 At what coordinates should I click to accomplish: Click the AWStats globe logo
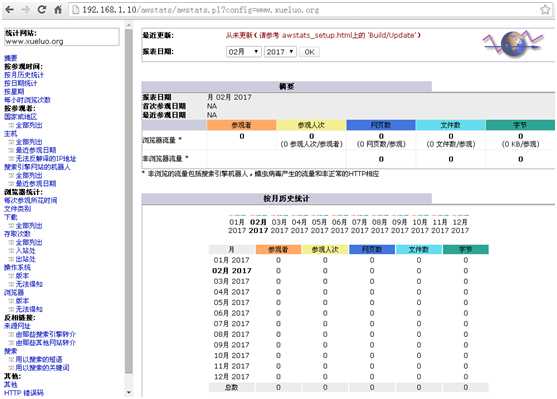(x=514, y=44)
